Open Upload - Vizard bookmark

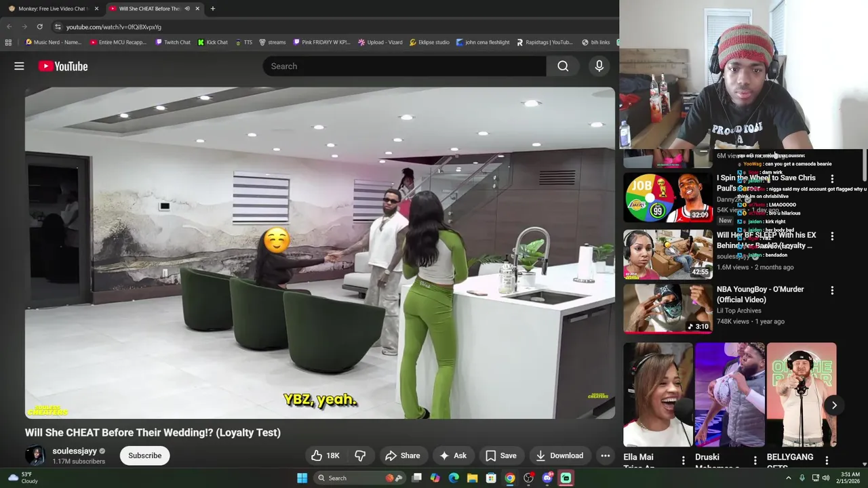point(380,42)
